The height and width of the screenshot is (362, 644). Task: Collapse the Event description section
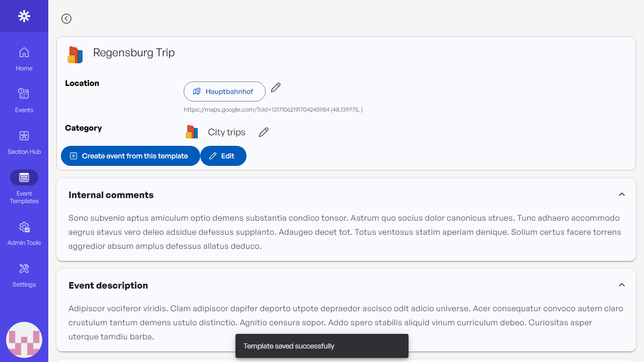tap(622, 285)
